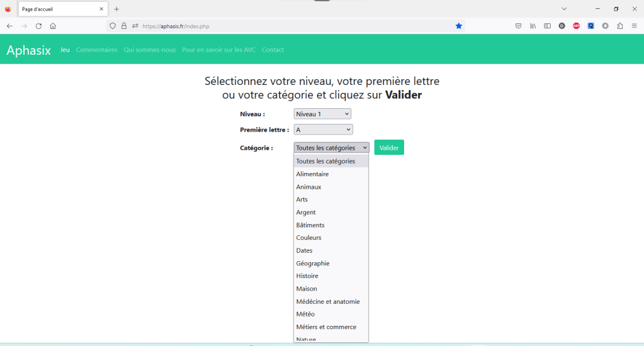Click the tracking protection shield icon
Viewport: 644px width, 346px height.
click(113, 26)
